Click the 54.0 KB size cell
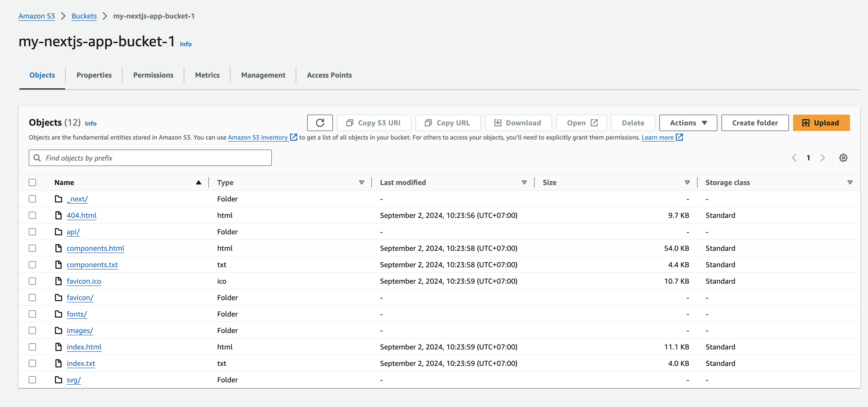 coord(676,248)
